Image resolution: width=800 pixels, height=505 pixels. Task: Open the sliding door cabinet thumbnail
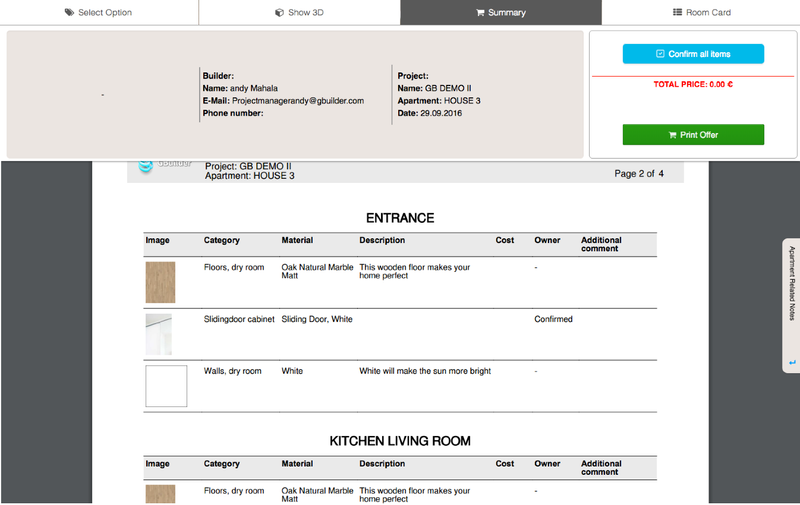(x=159, y=334)
